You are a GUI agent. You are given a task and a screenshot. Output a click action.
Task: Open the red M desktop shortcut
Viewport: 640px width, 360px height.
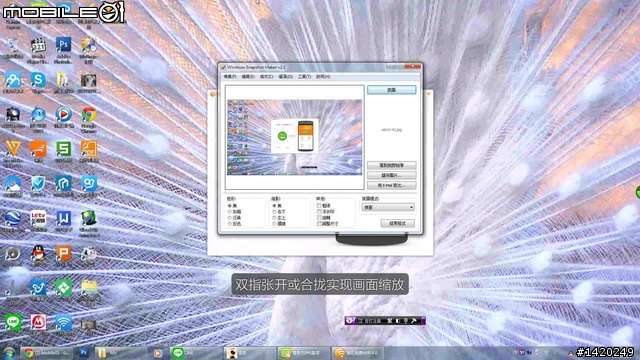(38, 322)
